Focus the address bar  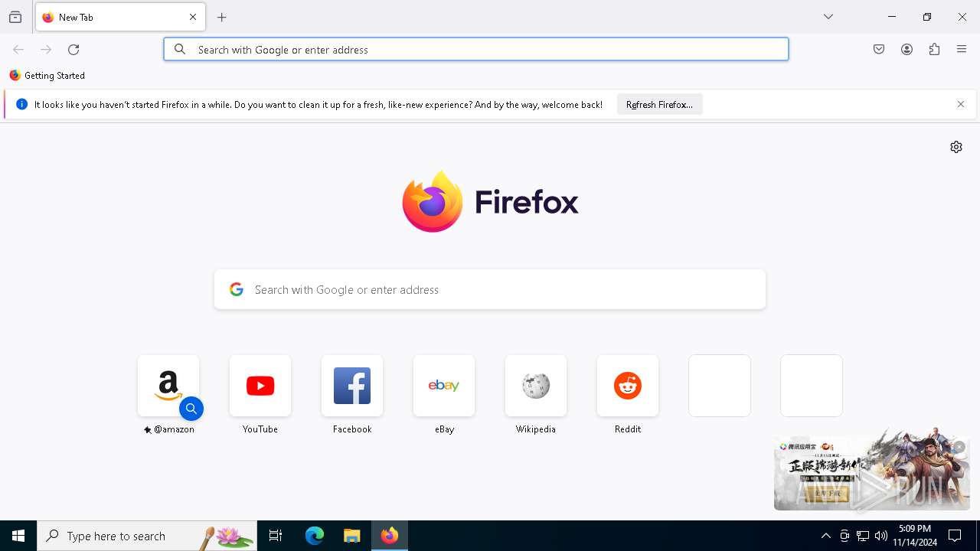tap(476, 50)
